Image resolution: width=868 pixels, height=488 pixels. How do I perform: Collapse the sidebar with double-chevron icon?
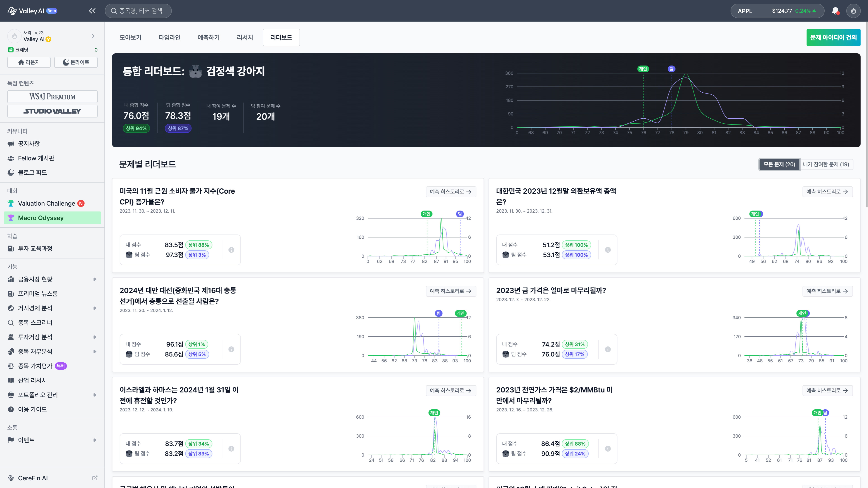(92, 11)
